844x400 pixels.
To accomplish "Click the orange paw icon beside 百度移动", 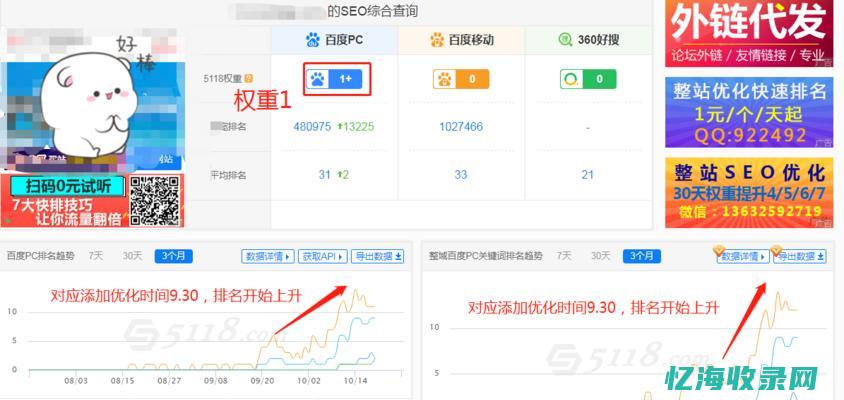I will coord(437,40).
